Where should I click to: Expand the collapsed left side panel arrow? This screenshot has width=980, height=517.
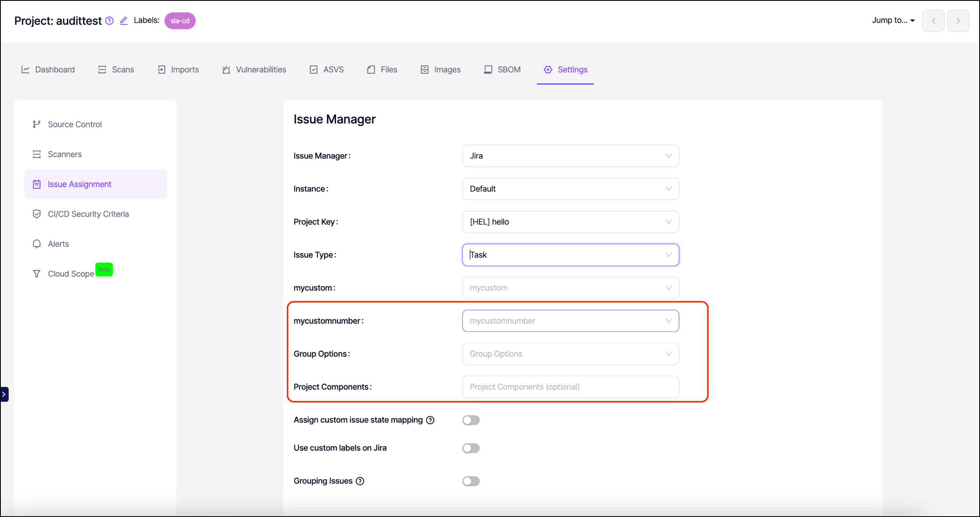point(4,394)
